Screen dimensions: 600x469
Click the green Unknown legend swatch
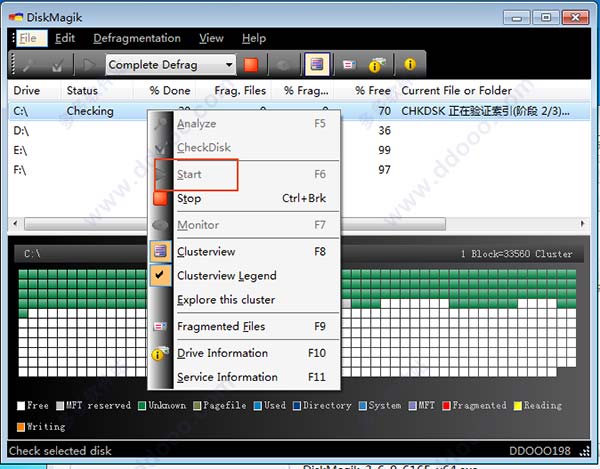pyautogui.click(x=142, y=406)
